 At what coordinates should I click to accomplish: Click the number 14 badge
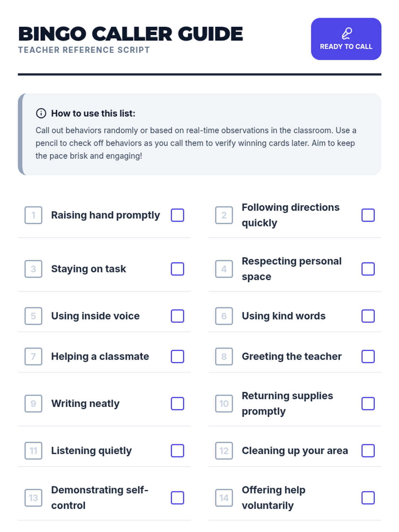coord(224,498)
